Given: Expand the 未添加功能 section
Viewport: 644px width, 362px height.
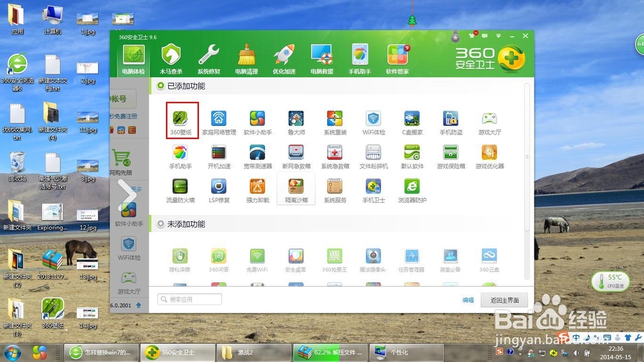Looking at the screenshot, I should coord(160,224).
